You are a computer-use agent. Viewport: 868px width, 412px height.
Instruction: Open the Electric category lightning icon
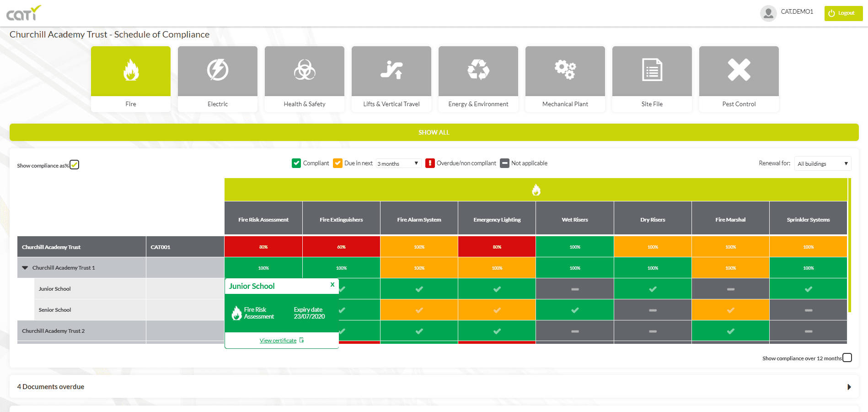coord(218,70)
